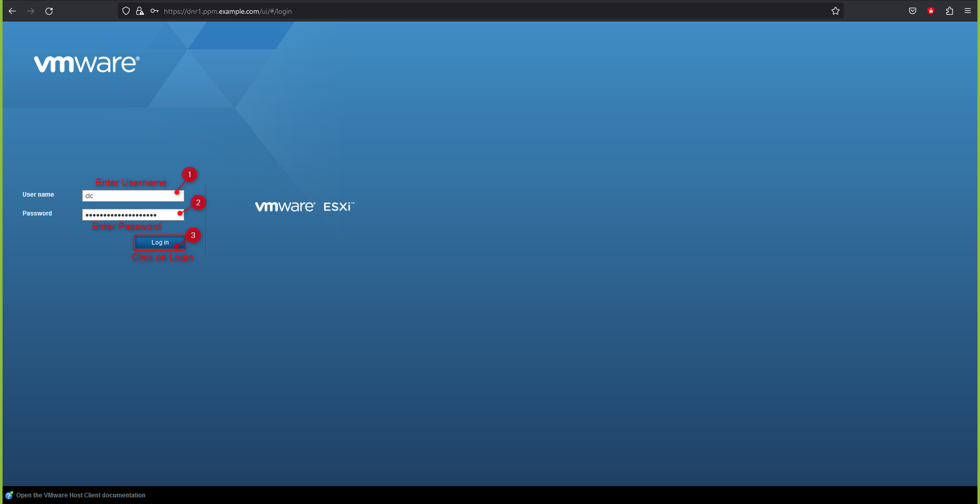Click the browser back arrow
Screen dimensions: 980x504
pyautogui.click(x=12, y=11)
